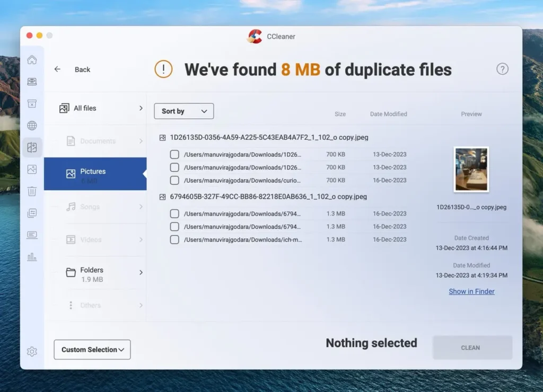Click the bar chart statistics icon
The image size is (543, 392).
click(x=32, y=257)
